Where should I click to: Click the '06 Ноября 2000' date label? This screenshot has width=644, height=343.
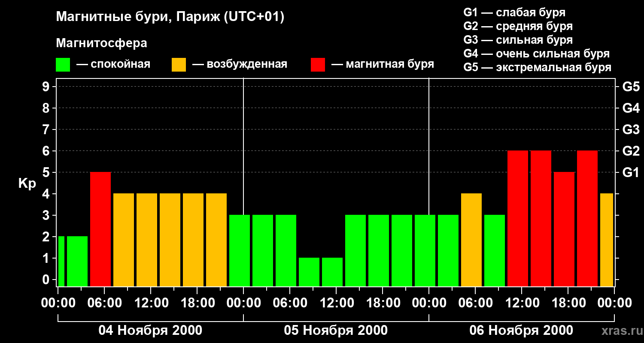point(521,331)
